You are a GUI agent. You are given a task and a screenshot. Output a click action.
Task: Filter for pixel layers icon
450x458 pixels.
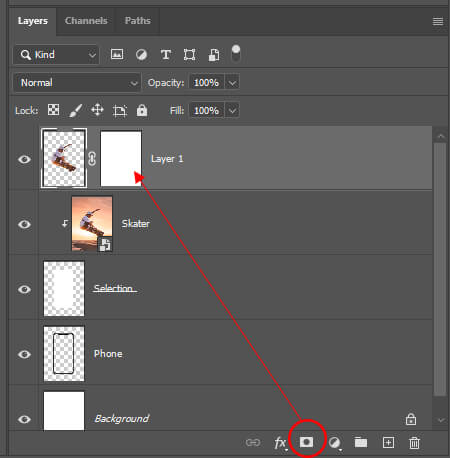(x=117, y=54)
